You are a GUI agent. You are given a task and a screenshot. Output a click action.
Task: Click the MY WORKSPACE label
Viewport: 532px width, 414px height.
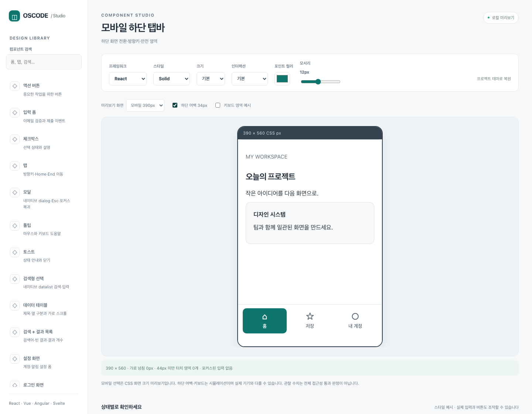[x=266, y=157]
